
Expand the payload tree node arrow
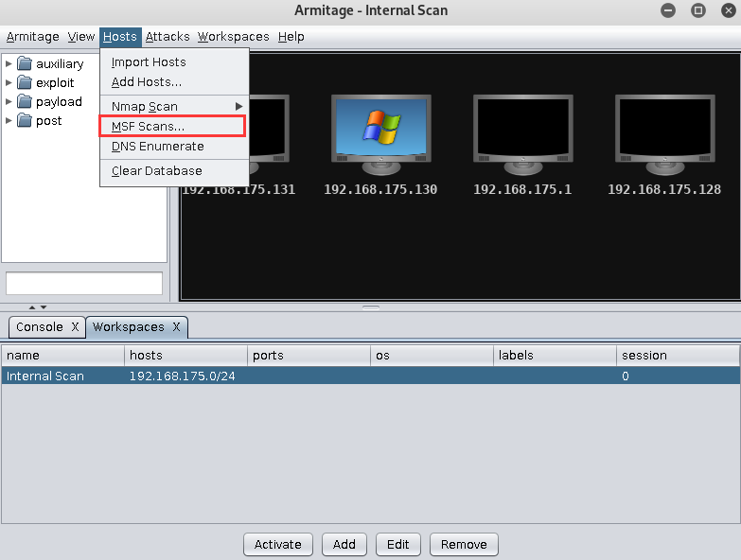[9, 101]
